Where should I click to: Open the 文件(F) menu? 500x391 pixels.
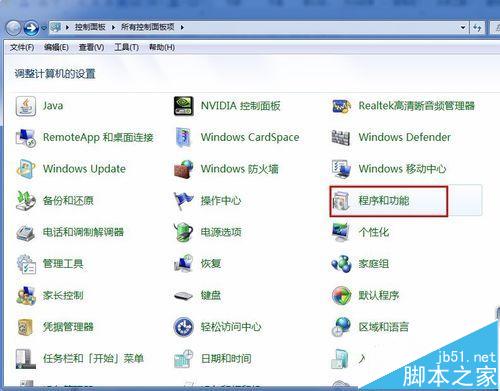coord(22,47)
